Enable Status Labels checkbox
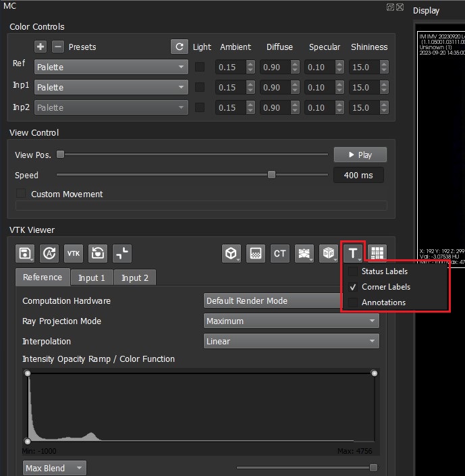 pos(353,271)
